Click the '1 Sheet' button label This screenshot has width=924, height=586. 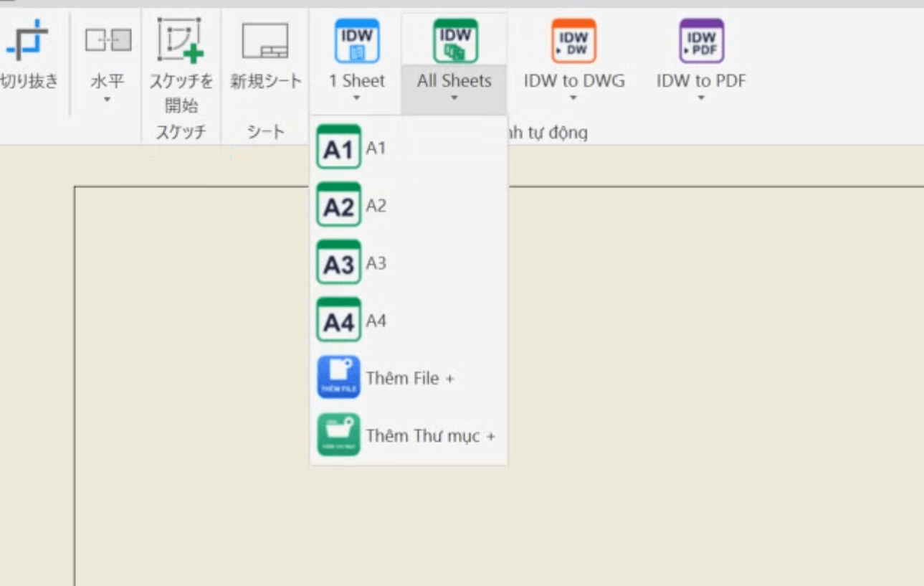tap(357, 80)
